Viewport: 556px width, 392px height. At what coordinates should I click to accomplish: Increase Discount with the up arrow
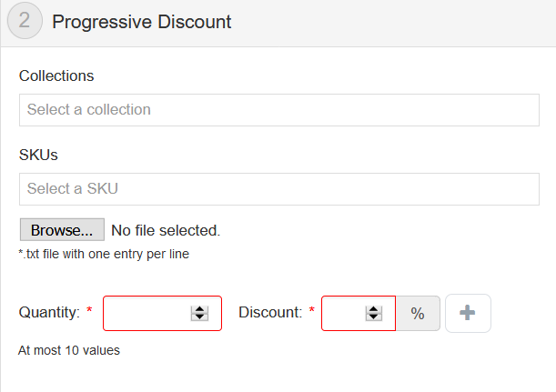tap(372, 309)
